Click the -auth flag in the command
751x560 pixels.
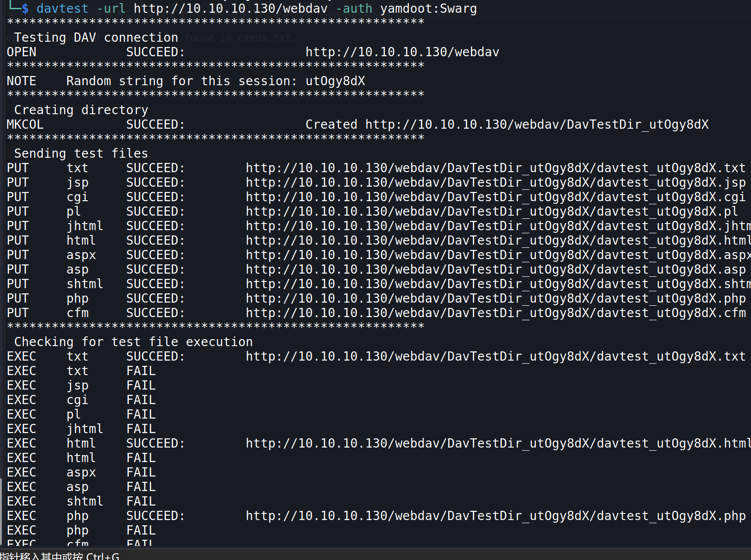pos(354,8)
